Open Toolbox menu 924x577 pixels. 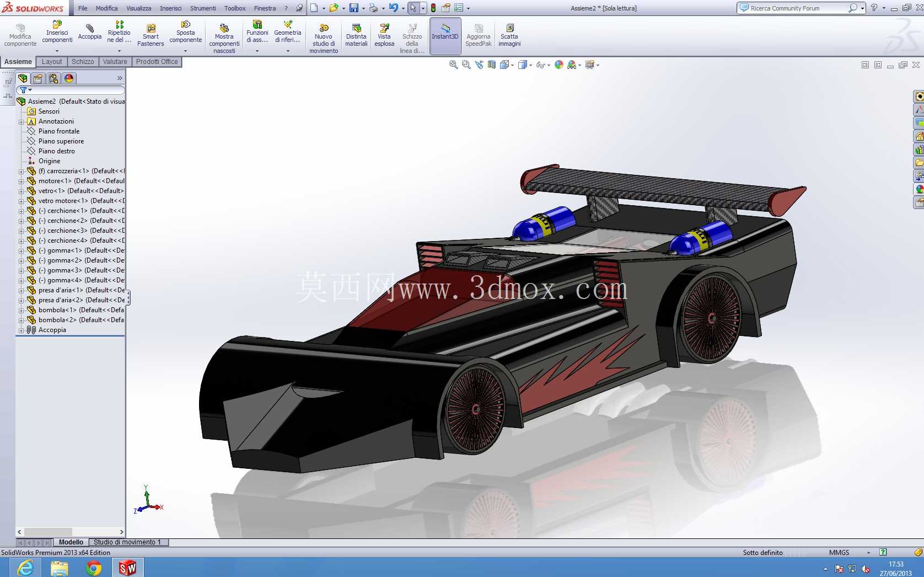point(235,8)
